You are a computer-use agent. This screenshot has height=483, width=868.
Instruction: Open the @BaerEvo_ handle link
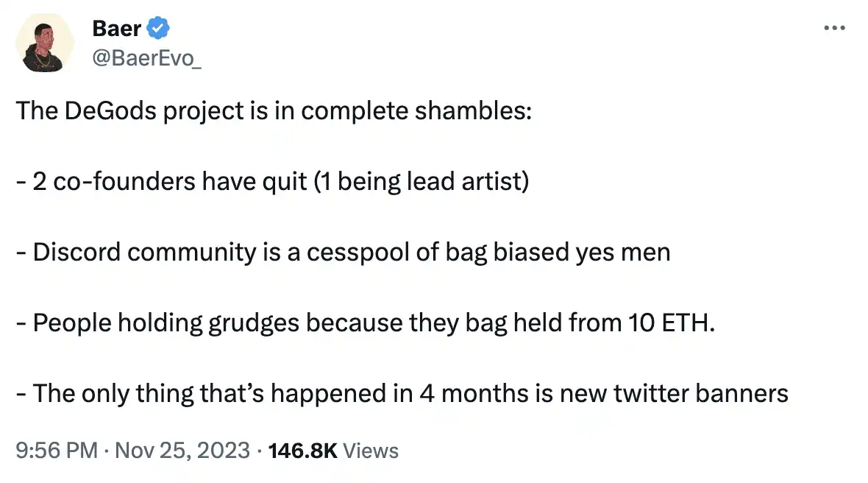coord(147,58)
